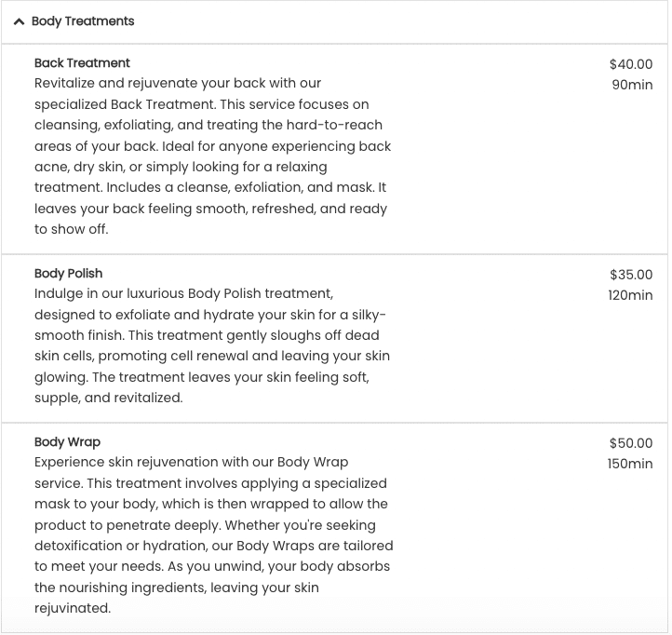The height and width of the screenshot is (635, 672).
Task: Click the 'Experience skin rejuvenation' line
Action: point(191,462)
